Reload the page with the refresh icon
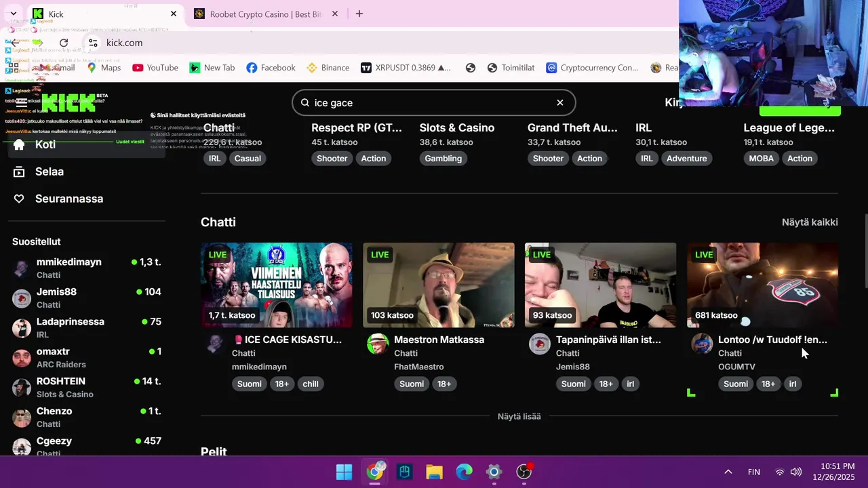This screenshot has height=488, width=868. (x=64, y=43)
